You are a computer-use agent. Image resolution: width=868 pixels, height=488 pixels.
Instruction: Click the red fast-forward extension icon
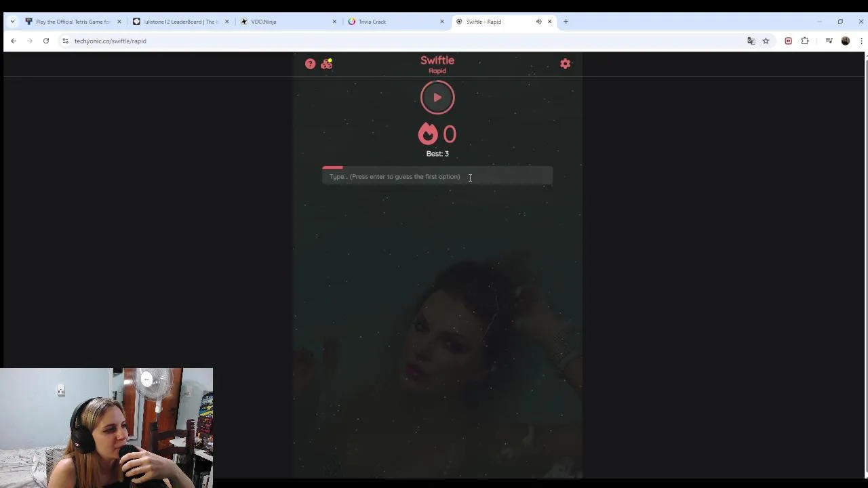pyautogui.click(x=788, y=41)
